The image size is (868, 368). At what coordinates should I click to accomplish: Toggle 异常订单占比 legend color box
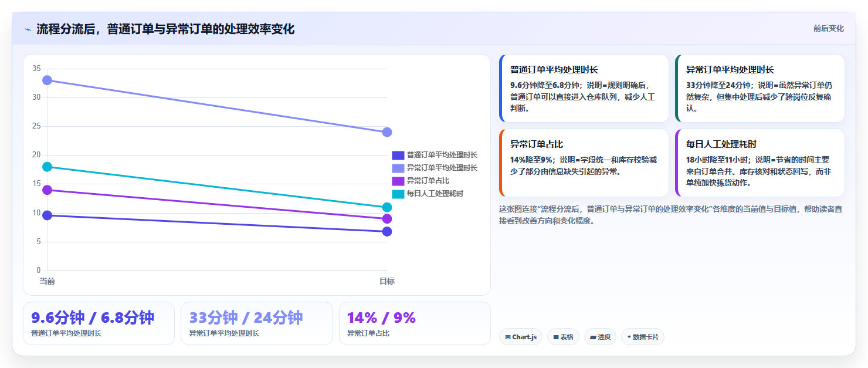398,181
